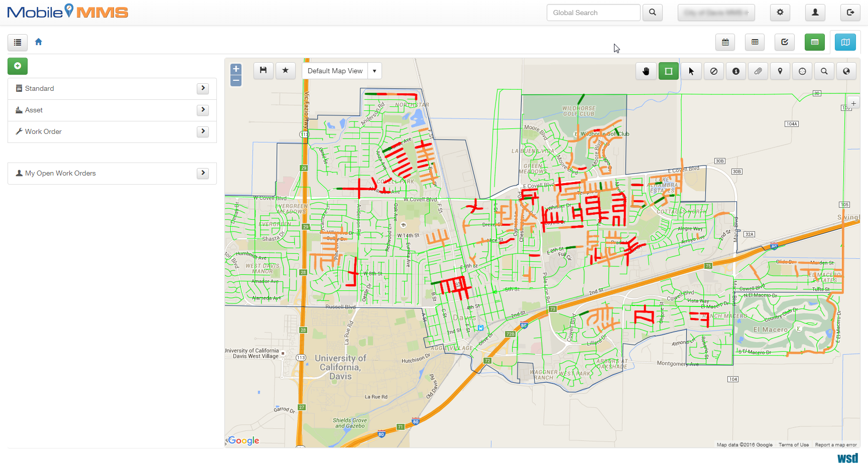Select the Work Order menu item
Image resolution: width=868 pixels, height=468 pixels.
point(112,132)
